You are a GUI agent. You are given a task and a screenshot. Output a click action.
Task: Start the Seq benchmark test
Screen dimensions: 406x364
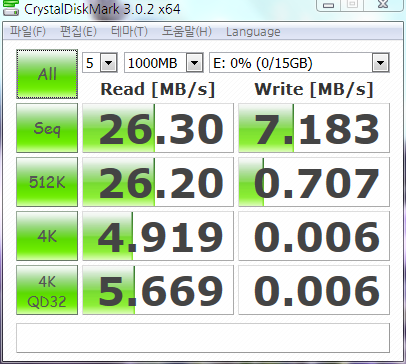(47, 128)
